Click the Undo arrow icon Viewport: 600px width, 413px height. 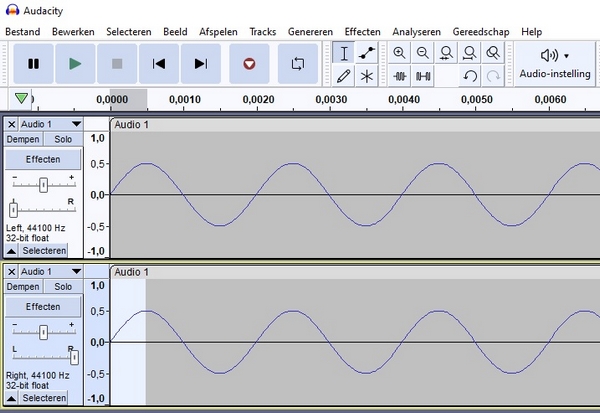click(x=470, y=76)
